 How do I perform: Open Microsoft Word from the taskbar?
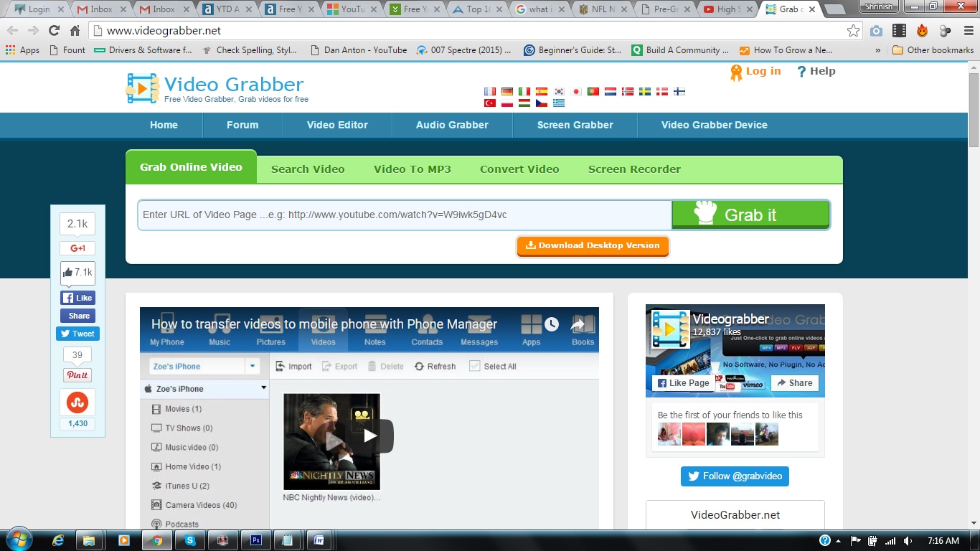tap(318, 540)
